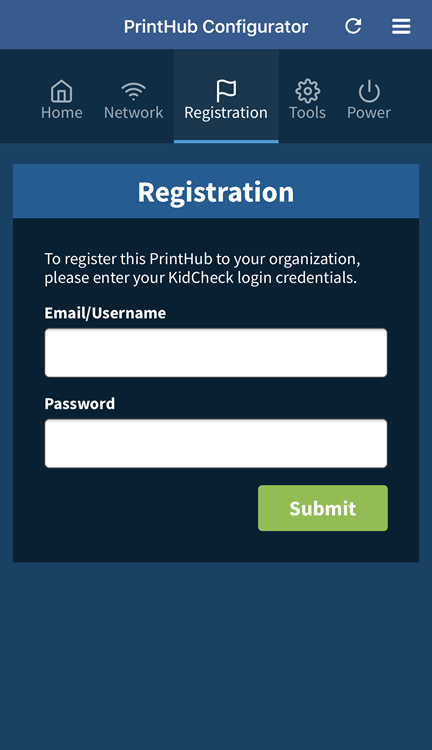This screenshot has width=432, height=750.
Task: Tap the Power symbol icon
Action: [369, 91]
